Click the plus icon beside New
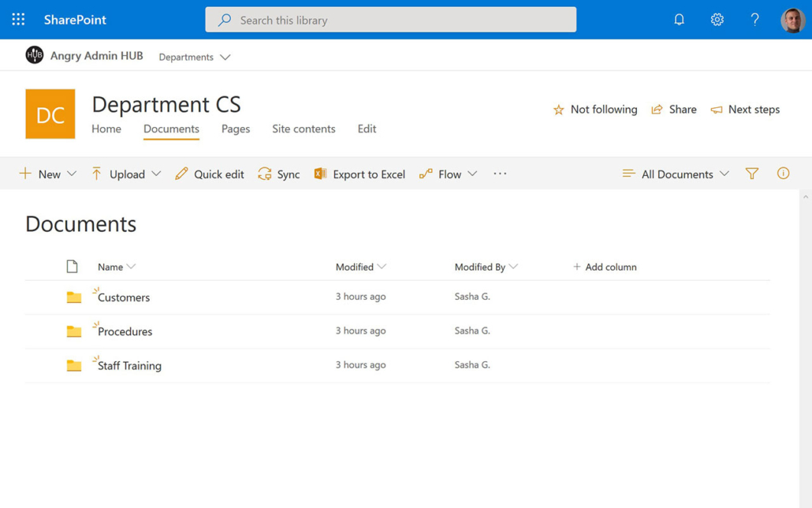 pos(25,174)
